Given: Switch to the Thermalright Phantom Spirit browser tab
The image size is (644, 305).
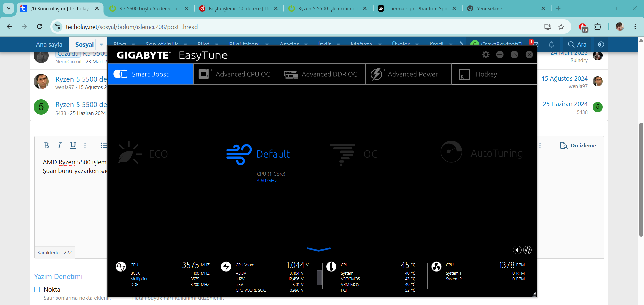Looking at the screenshot, I should coord(417,9).
